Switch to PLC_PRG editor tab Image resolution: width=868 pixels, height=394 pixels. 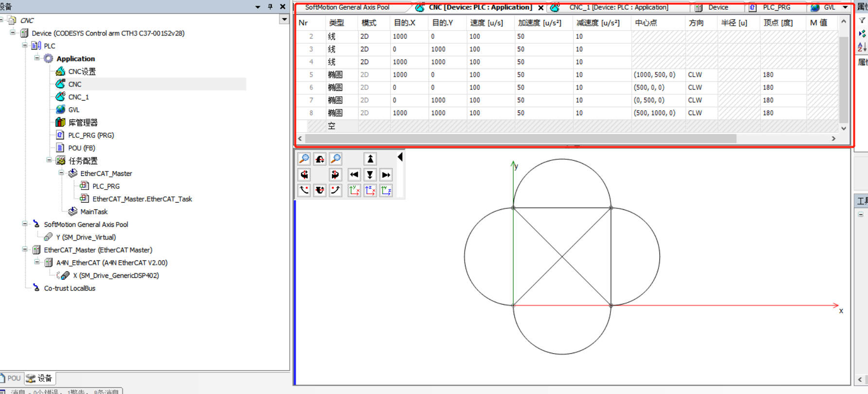776,7
